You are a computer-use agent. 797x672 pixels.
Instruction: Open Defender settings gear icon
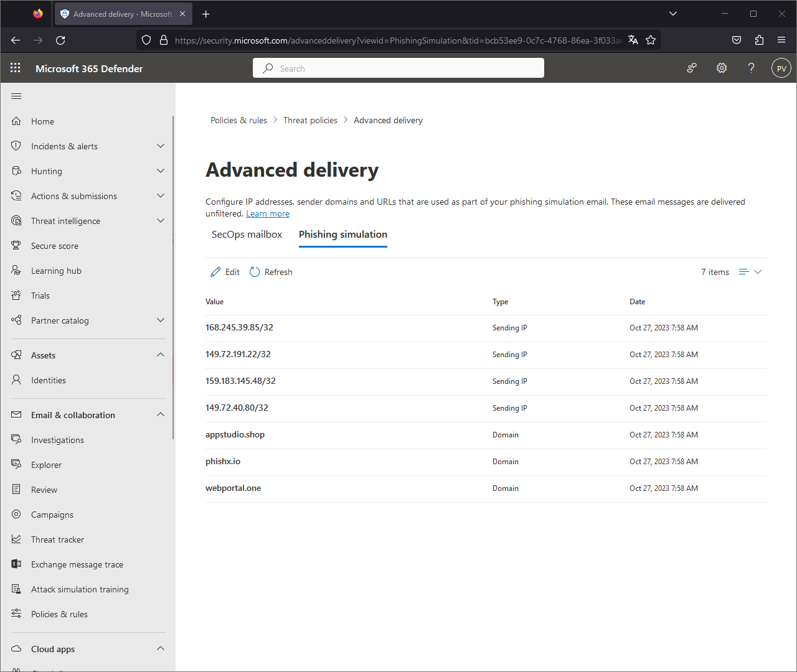tap(722, 68)
